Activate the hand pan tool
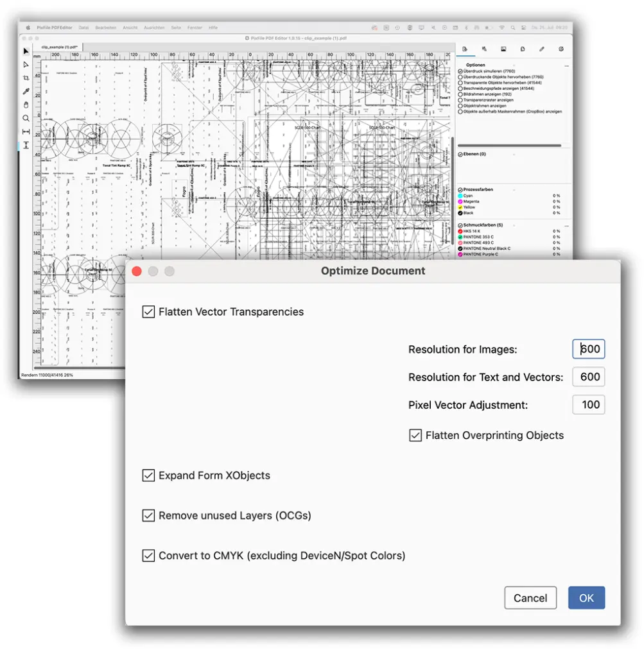Image resolution: width=644 pixels, height=657 pixels. pos(26,105)
